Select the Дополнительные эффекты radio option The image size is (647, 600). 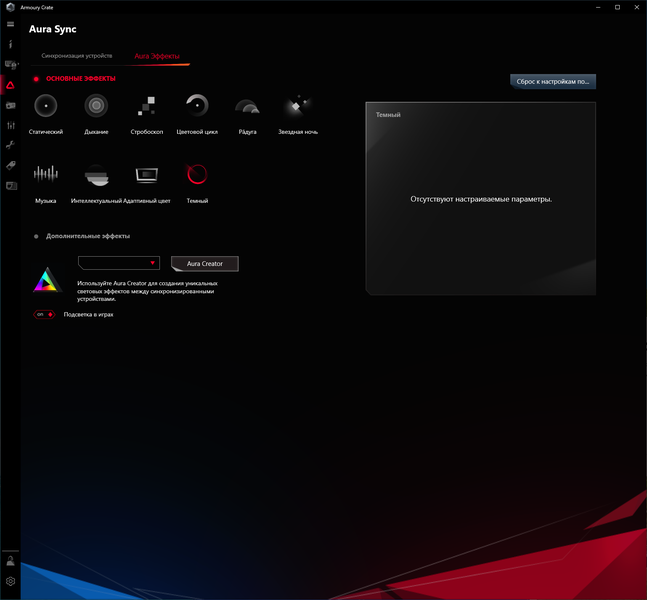[x=36, y=236]
